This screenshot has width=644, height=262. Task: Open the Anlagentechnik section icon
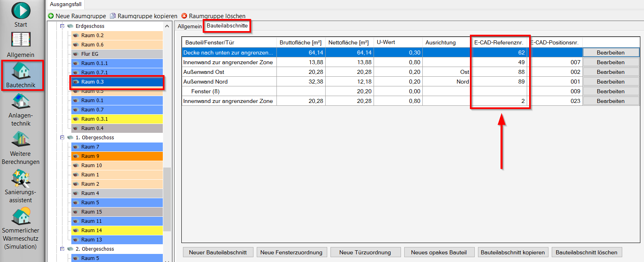[21, 101]
